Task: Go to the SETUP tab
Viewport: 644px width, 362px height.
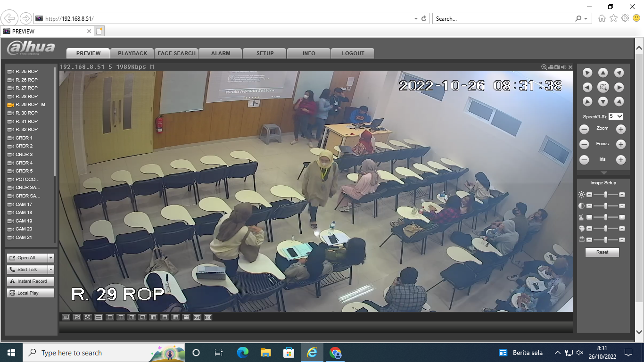Action: tap(265, 53)
